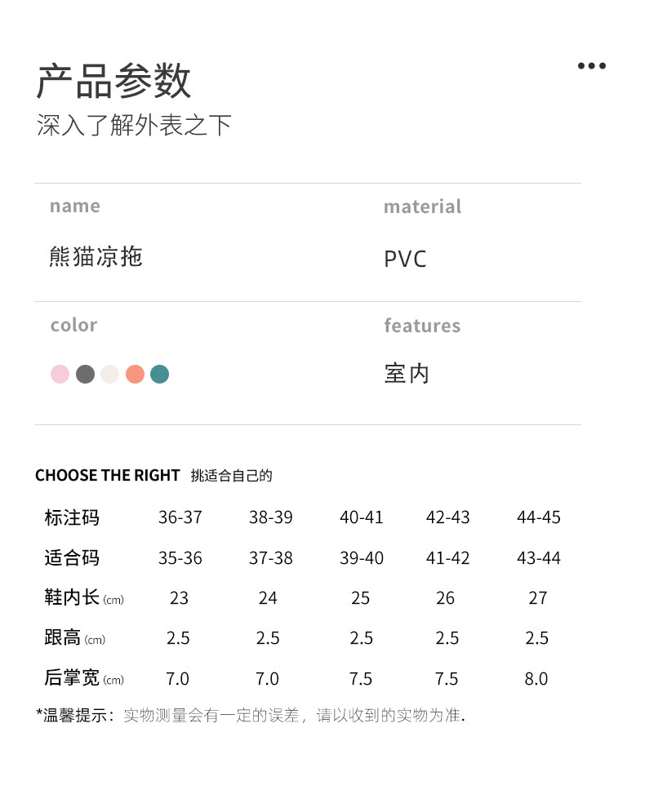Choose labeled size 40-41
This screenshot has height=812, width=645.
pos(361,517)
